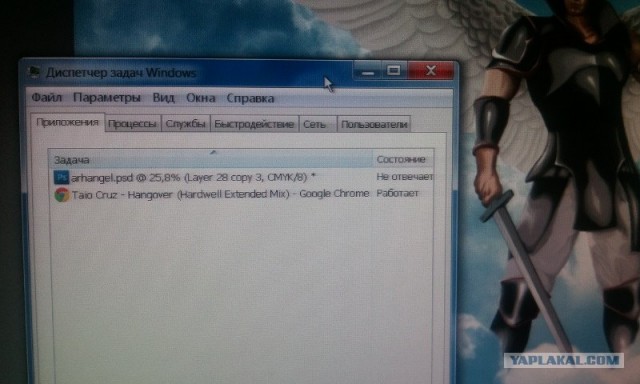640x384 pixels.
Task: Click the Photoshop icon beside arhangel.psd
Action: (x=61, y=178)
